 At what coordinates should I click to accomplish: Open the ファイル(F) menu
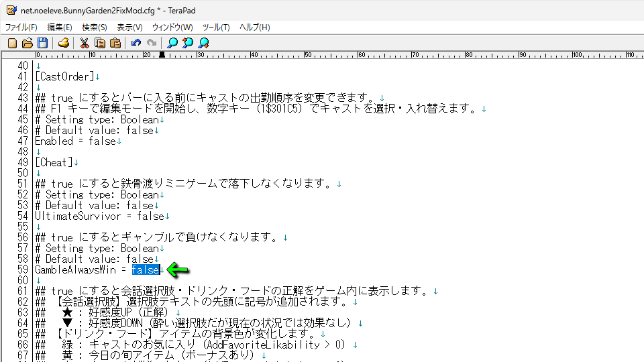pos(21,27)
